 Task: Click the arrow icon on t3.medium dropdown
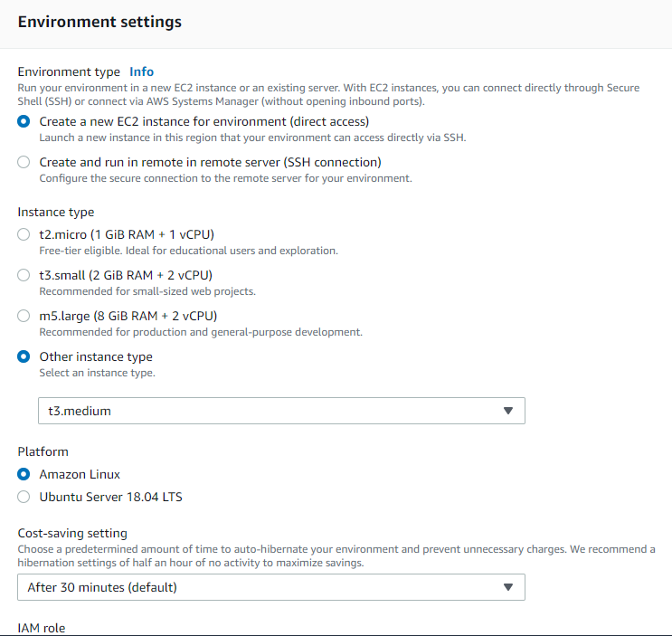point(508,411)
